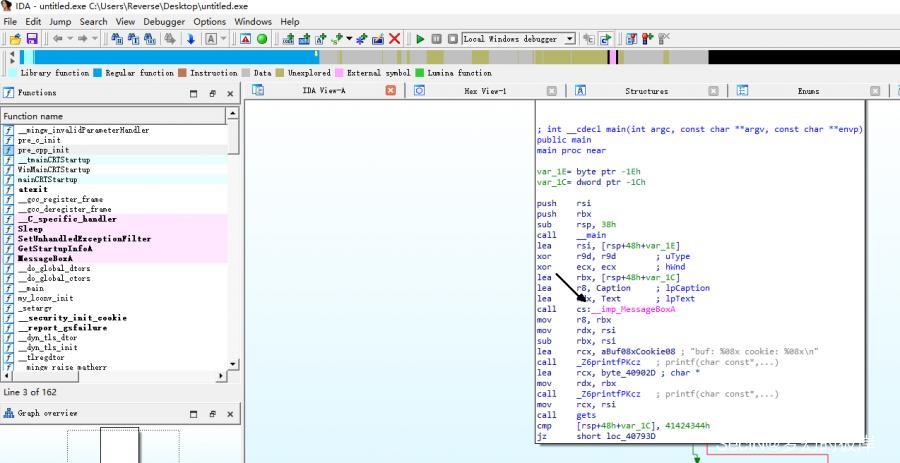Click the Open file folder icon
Image resolution: width=900 pixels, height=463 pixels.
pos(15,39)
